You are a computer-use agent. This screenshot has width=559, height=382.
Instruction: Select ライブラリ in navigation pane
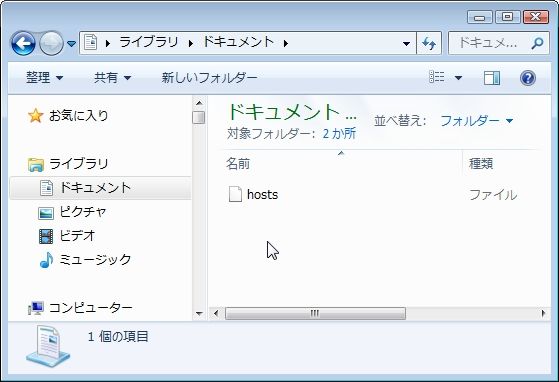point(78,164)
